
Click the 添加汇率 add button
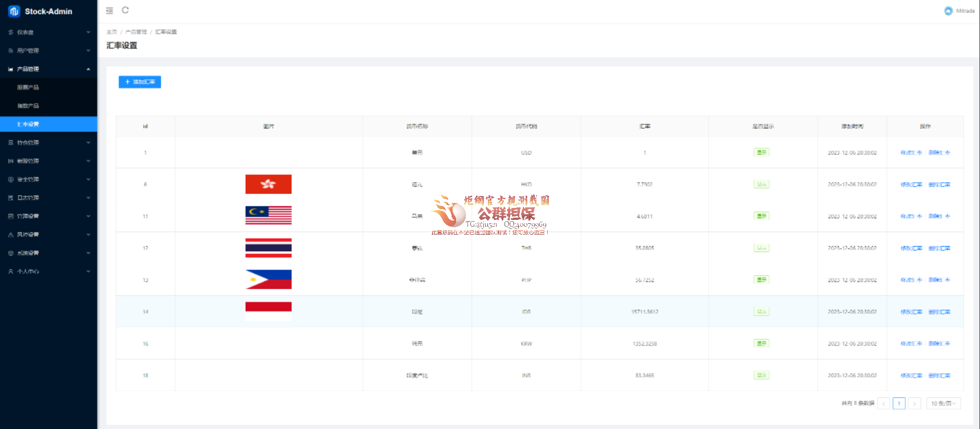click(140, 82)
